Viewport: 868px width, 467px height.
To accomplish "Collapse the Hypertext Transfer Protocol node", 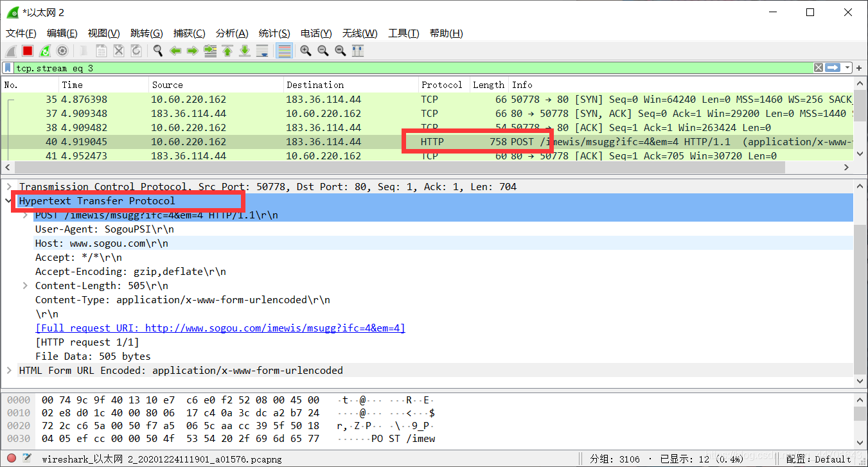I will 9,201.
